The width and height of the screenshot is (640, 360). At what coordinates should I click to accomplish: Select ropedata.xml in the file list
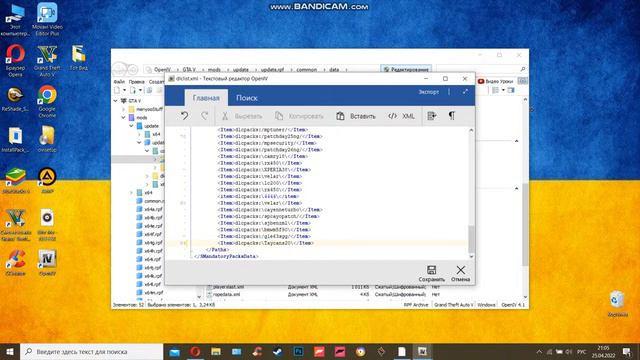click(227, 294)
